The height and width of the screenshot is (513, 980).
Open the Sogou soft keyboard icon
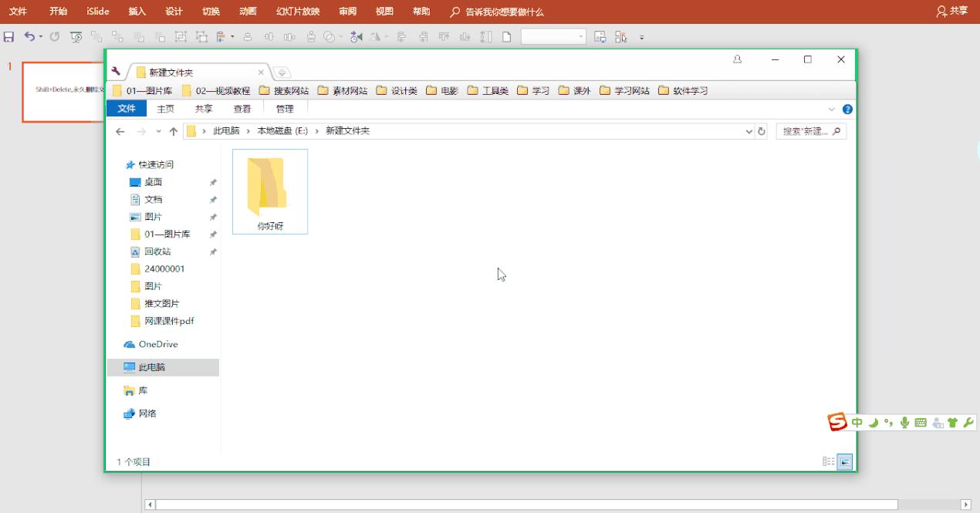[x=921, y=422]
